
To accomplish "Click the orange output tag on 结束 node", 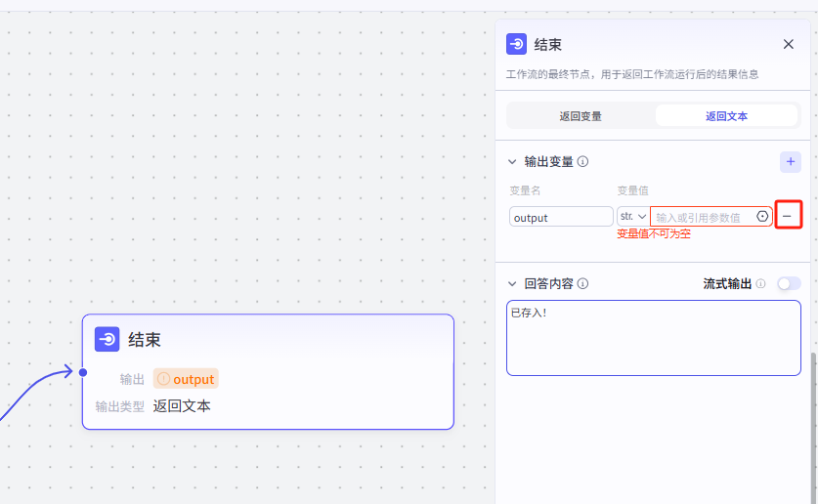I will (186, 379).
